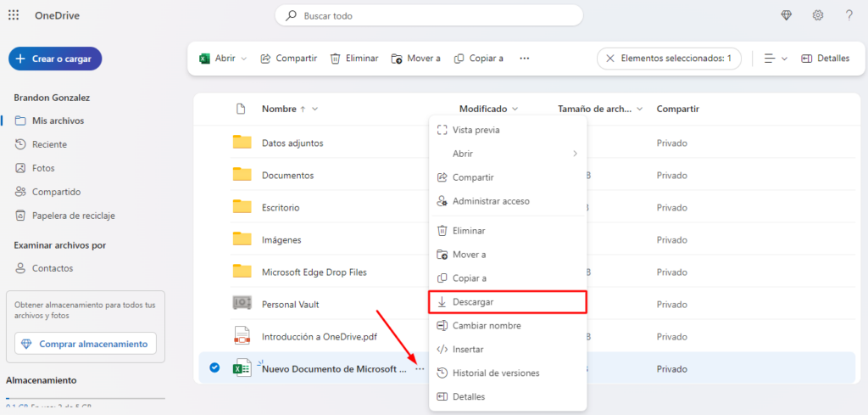Choose Copiar a in the context menu

(x=508, y=278)
